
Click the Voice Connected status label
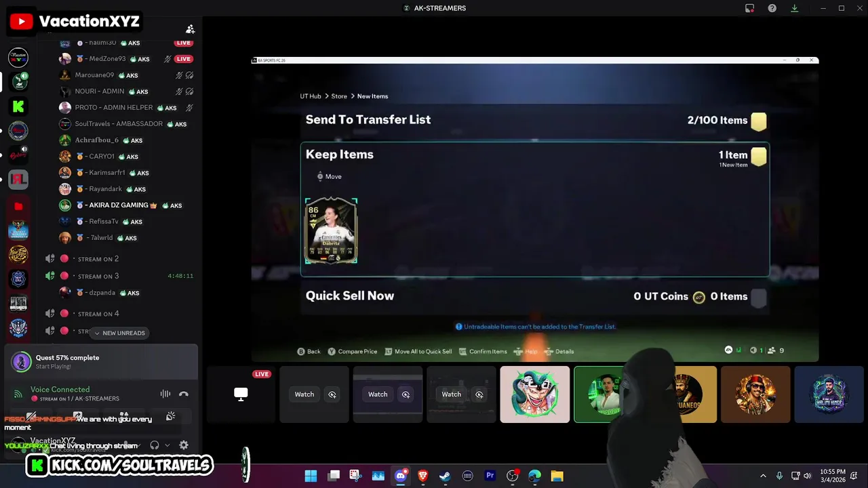(x=60, y=390)
